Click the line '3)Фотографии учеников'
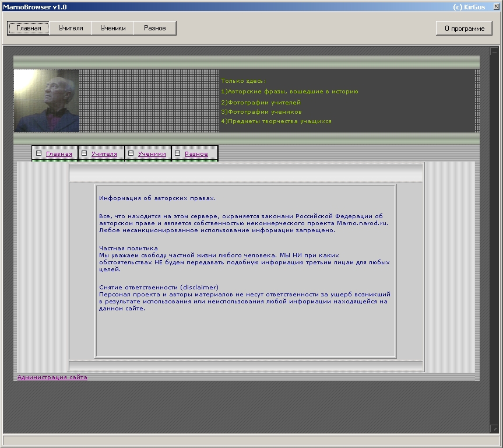This screenshot has height=448, width=503. click(x=261, y=112)
